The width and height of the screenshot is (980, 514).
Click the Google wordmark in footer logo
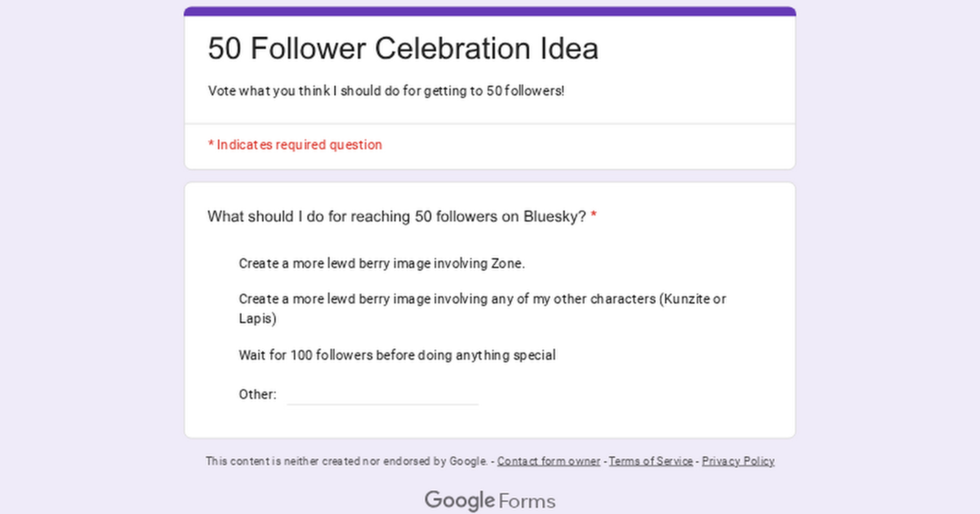pyautogui.click(x=460, y=500)
